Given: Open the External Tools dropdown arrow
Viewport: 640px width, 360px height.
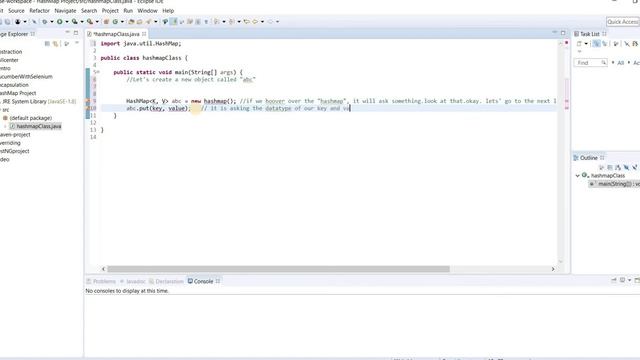Looking at the screenshot, I should 97,22.
